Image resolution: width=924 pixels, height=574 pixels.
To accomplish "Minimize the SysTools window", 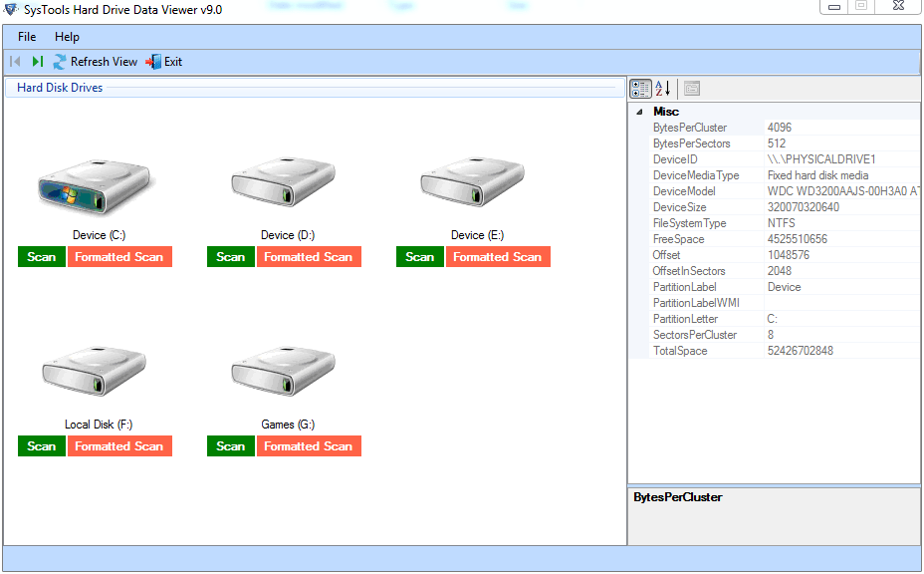I will [x=834, y=7].
